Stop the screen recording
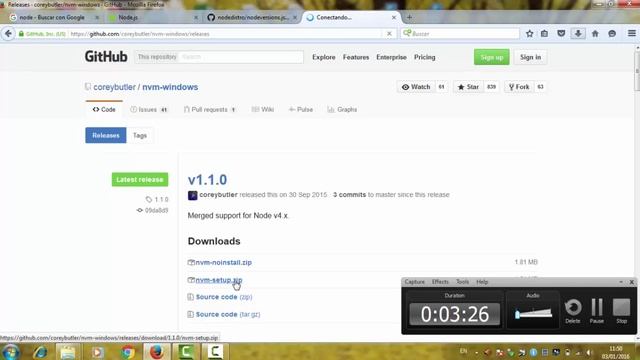Image resolution: width=640 pixels, height=360 pixels. coord(621,311)
